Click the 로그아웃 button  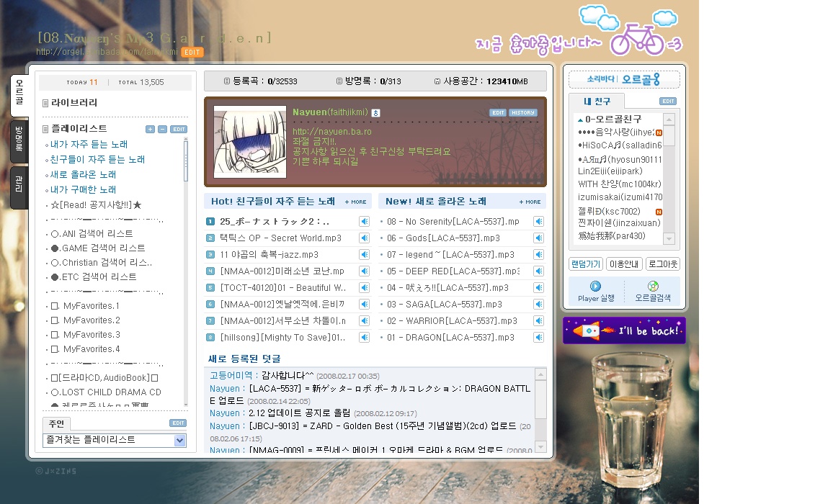[x=663, y=264]
